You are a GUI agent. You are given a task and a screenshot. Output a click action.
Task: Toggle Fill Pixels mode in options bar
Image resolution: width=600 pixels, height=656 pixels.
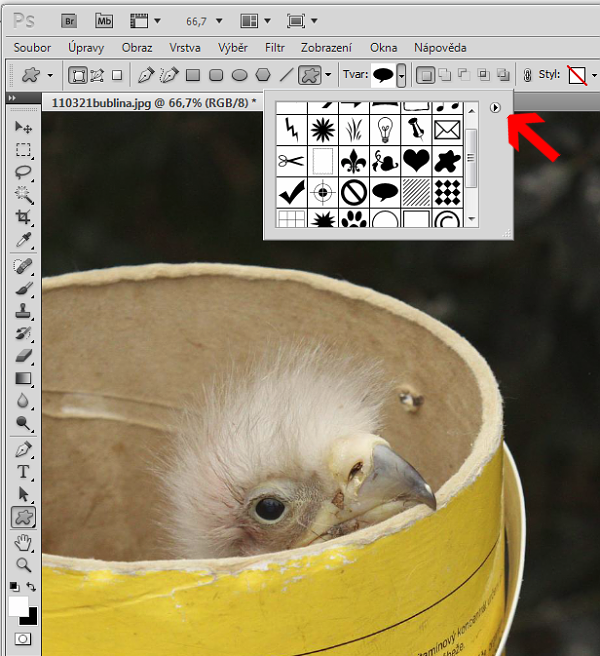[117, 74]
